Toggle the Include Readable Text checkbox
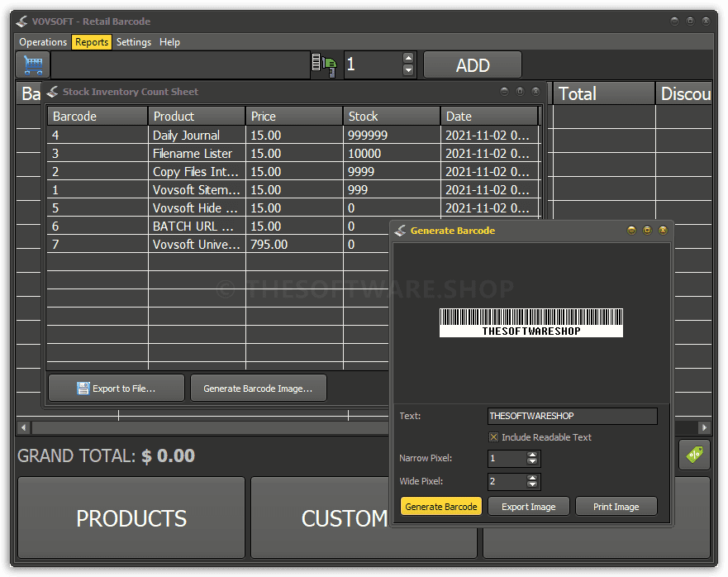This screenshot has width=728, height=577. pyautogui.click(x=493, y=437)
